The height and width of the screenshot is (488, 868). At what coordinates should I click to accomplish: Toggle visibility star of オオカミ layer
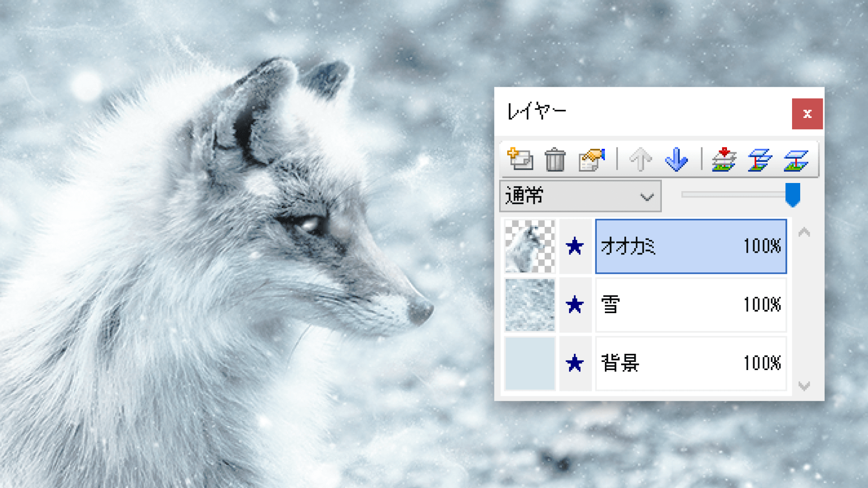[x=575, y=246]
